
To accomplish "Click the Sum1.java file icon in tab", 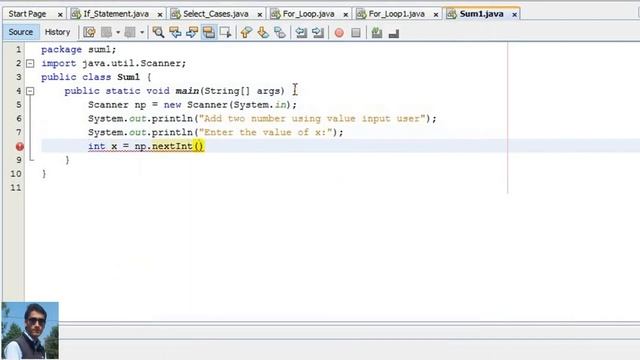I will (x=451, y=14).
